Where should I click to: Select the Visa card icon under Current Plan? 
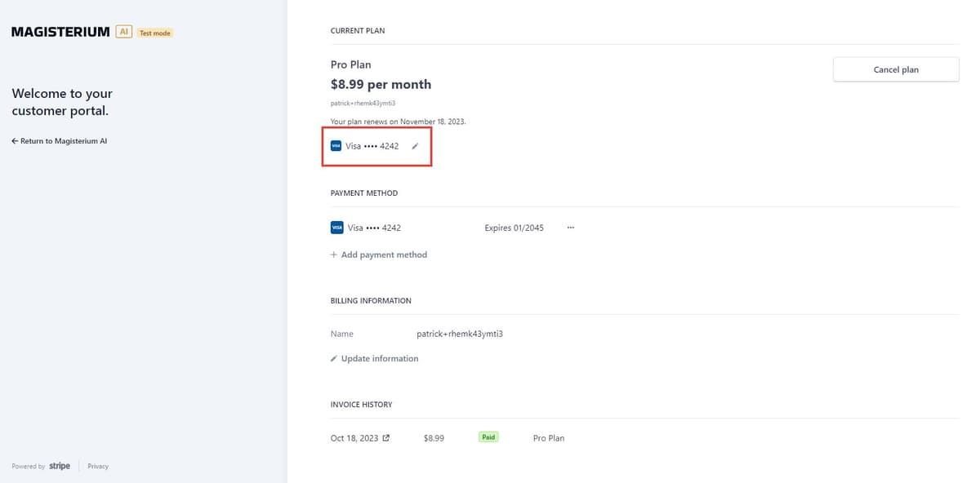(x=336, y=146)
